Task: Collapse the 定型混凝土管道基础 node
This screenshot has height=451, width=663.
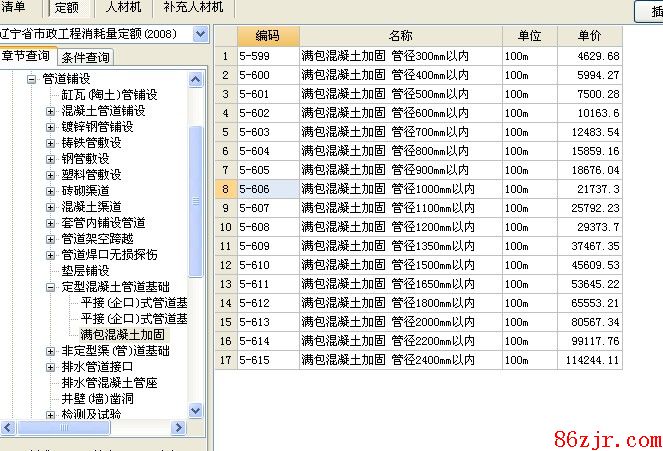Action: (x=51, y=287)
